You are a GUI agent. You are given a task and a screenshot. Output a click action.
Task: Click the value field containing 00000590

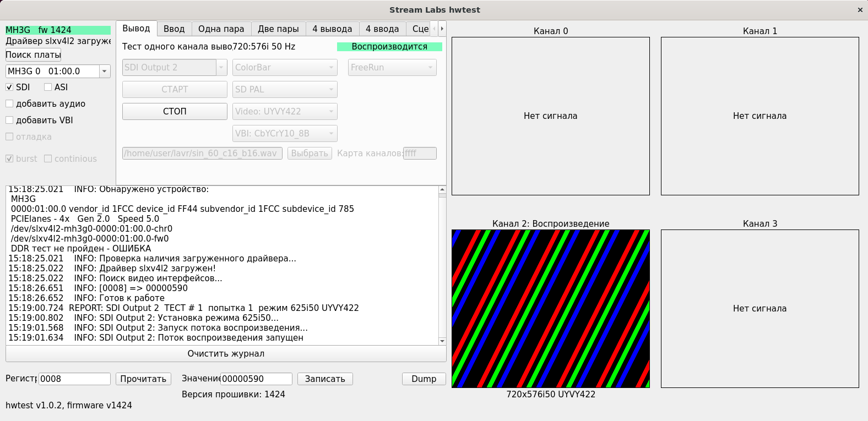pyautogui.click(x=256, y=379)
